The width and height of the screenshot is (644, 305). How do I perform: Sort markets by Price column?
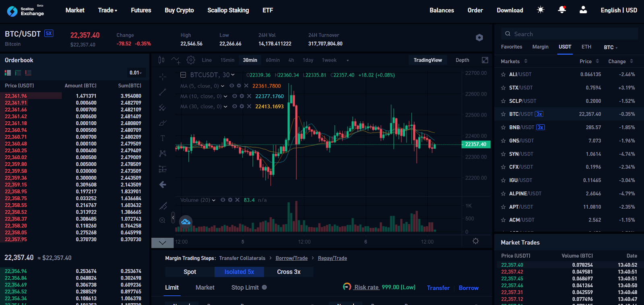coord(589,61)
